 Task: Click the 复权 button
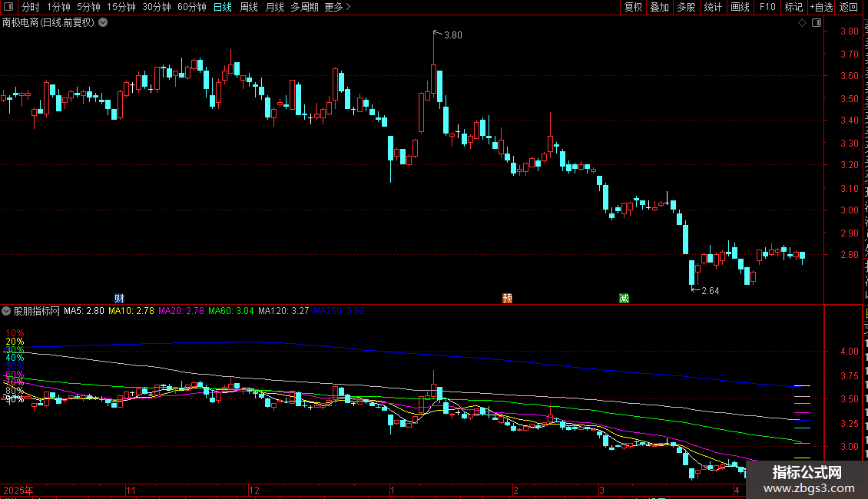(x=633, y=7)
